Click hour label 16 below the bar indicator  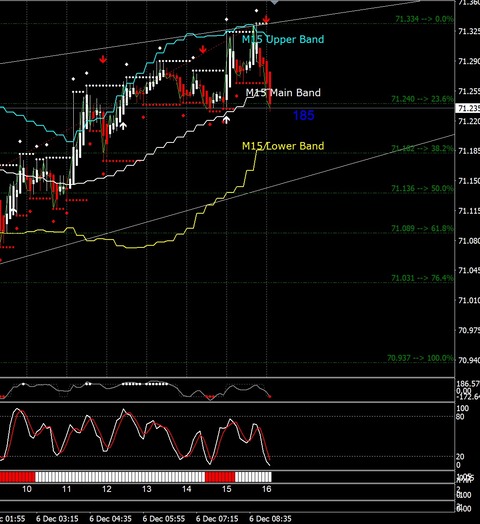pos(266,489)
